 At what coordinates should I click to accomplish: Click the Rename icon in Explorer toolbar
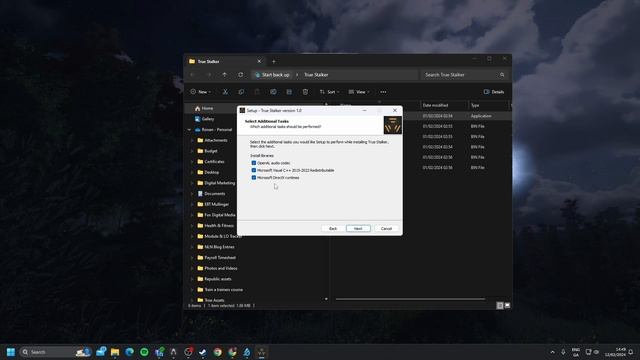273,92
